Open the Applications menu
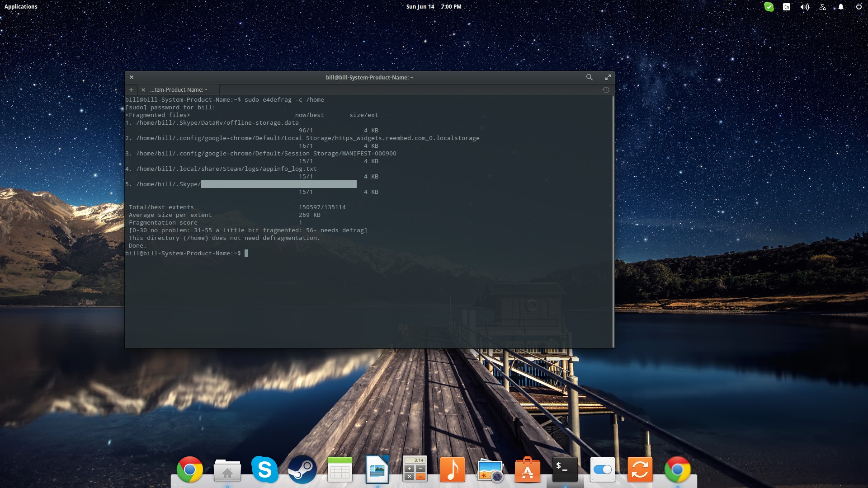The width and height of the screenshot is (868, 488). [21, 6]
